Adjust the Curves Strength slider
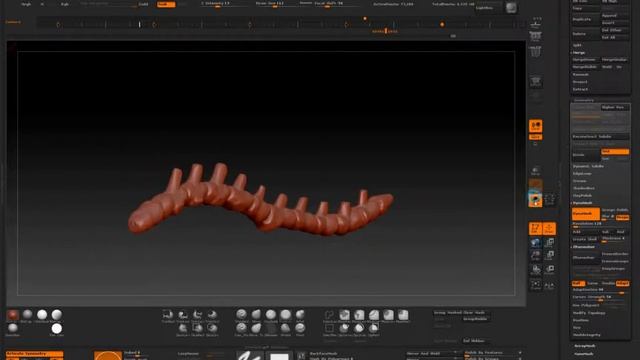640x360 pixels. [x=600, y=298]
